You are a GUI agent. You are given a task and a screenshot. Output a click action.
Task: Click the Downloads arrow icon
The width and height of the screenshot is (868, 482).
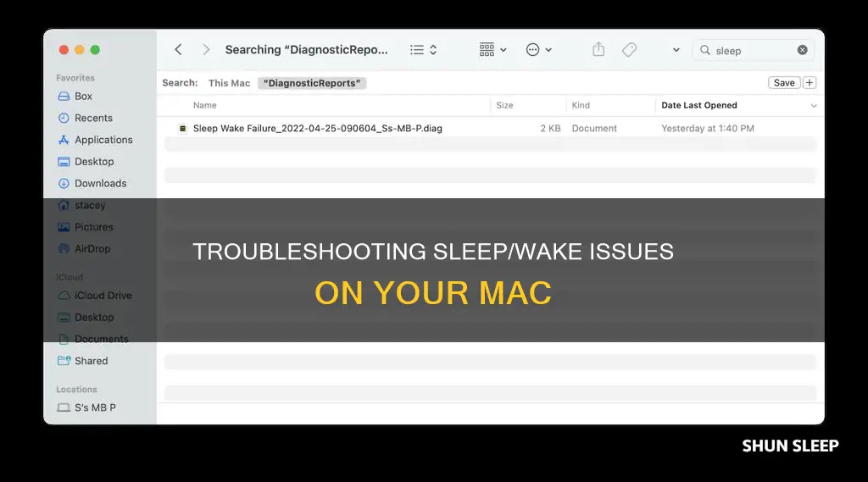pos(64,183)
